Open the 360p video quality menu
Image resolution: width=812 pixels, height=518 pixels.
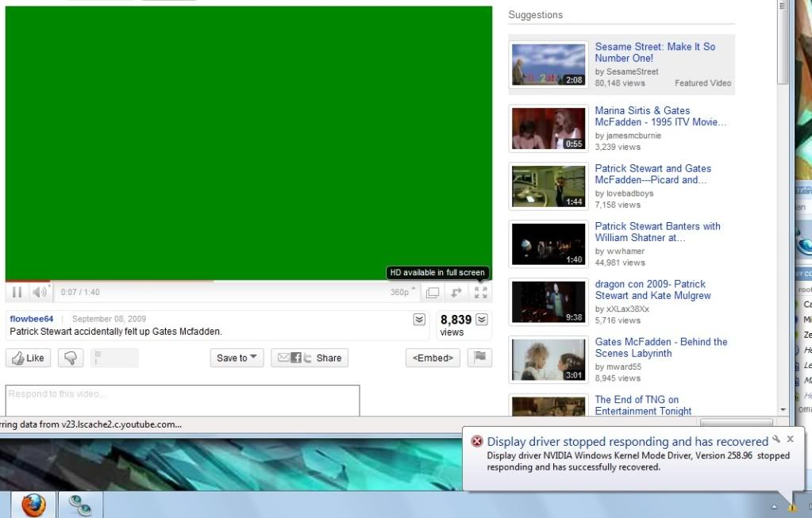(402, 292)
